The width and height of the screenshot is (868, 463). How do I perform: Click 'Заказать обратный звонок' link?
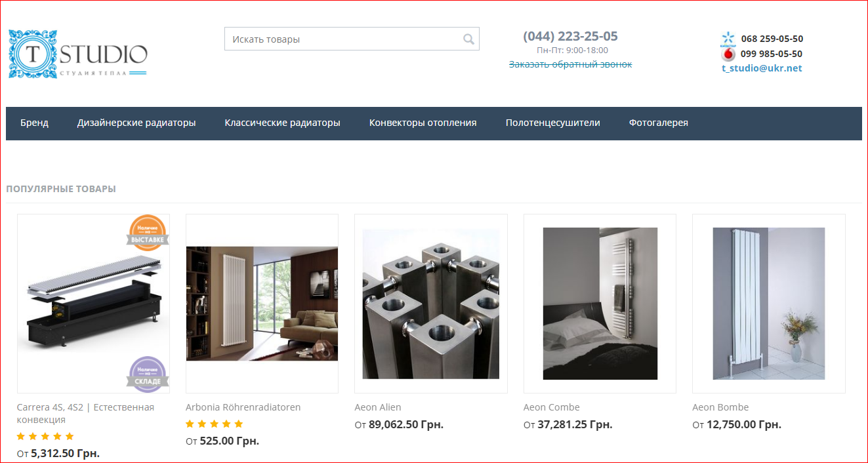[x=571, y=64]
